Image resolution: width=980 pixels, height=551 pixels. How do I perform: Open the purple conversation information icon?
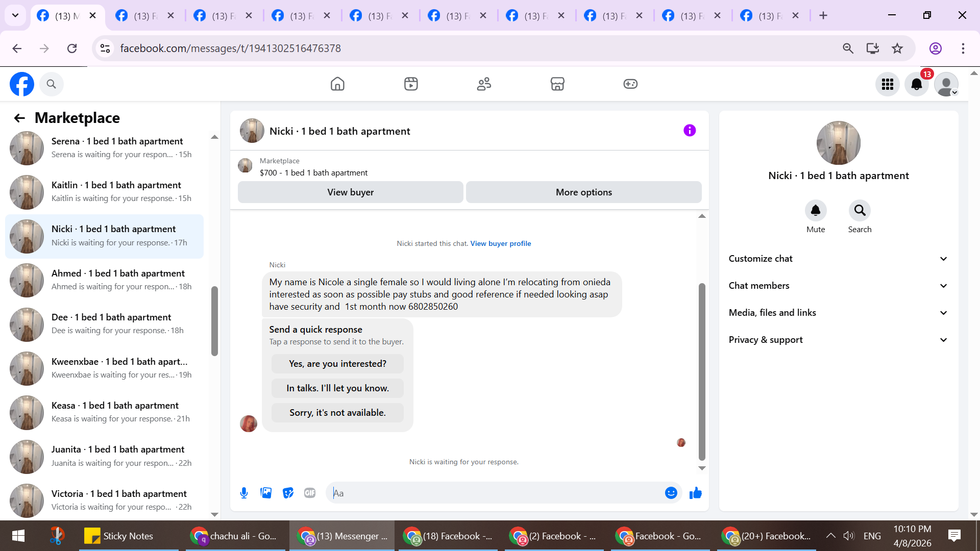coord(690,131)
